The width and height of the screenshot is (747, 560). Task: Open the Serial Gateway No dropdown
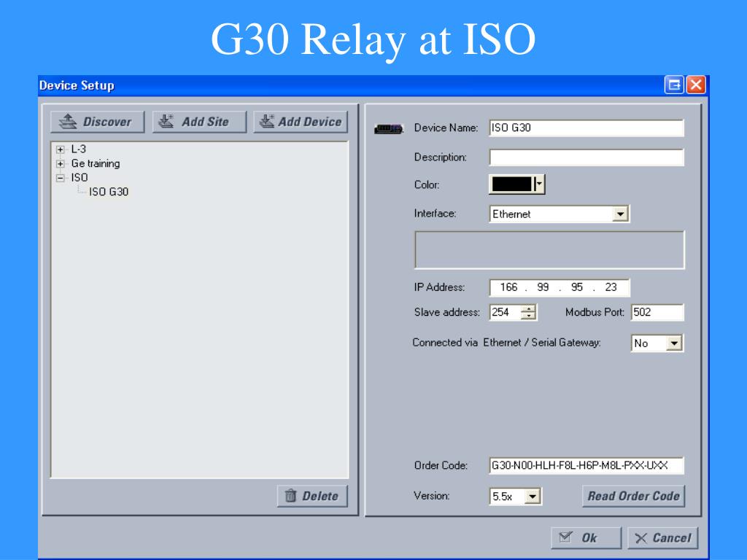(674, 343)
